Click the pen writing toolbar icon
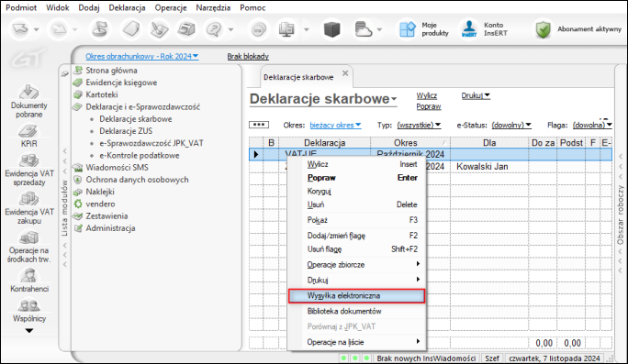The width and height of the screenshot is (628, 364). click(159, 29)
